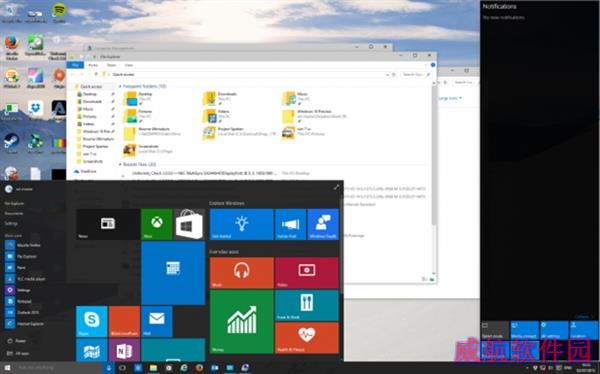Open File Explorer link in Start menu
The height and width of the screenshot is (374, 600).
(14, 204)
